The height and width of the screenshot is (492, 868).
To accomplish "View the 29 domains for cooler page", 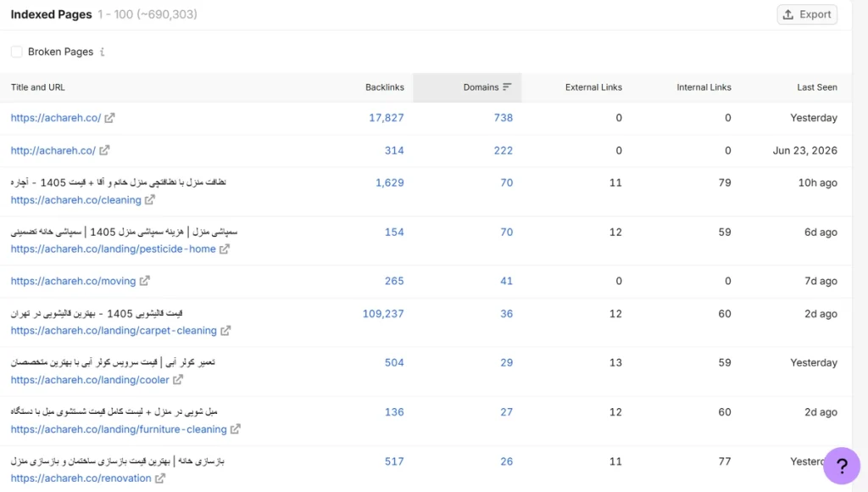I will 507,362.
